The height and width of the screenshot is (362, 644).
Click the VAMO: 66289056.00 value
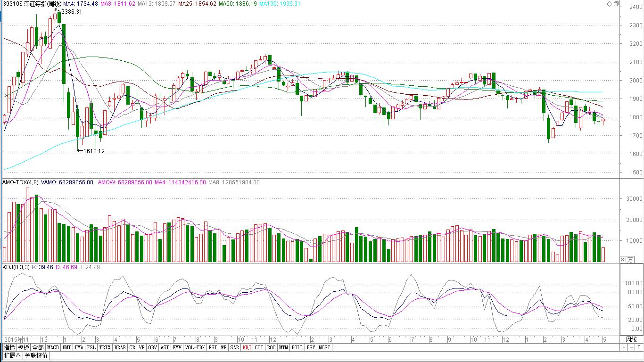pyautogui.click(x=67, y=182)
